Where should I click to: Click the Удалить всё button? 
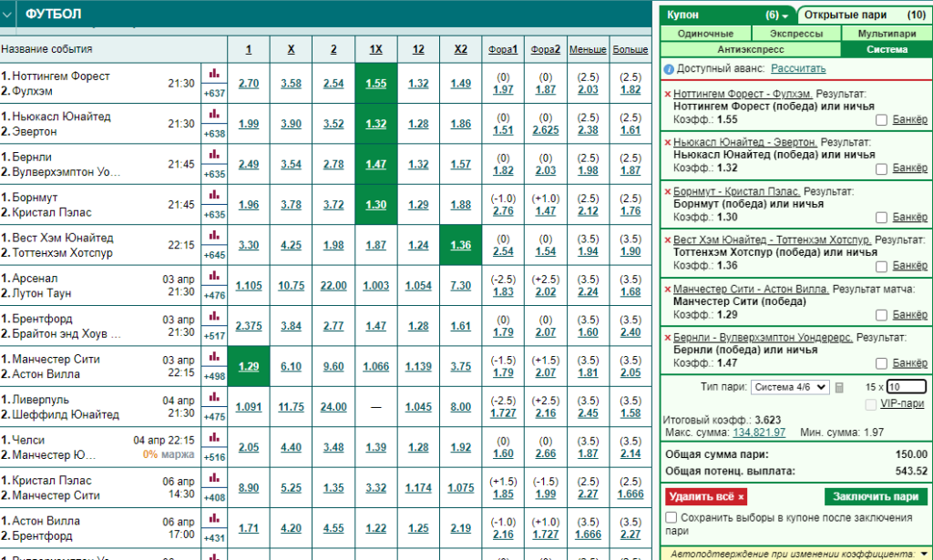point(706,496)
